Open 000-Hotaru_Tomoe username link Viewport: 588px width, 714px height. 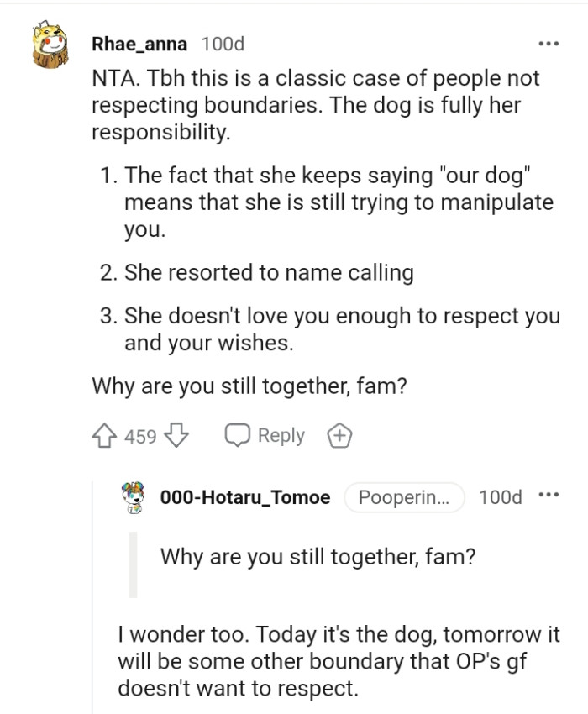pos(242,497)
